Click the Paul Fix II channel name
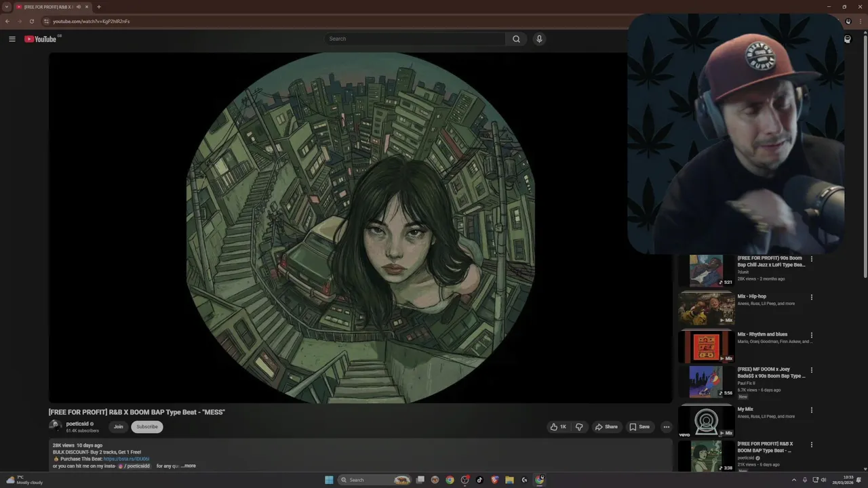This screenshot has height=488, width=868. [x=746, y=383]
